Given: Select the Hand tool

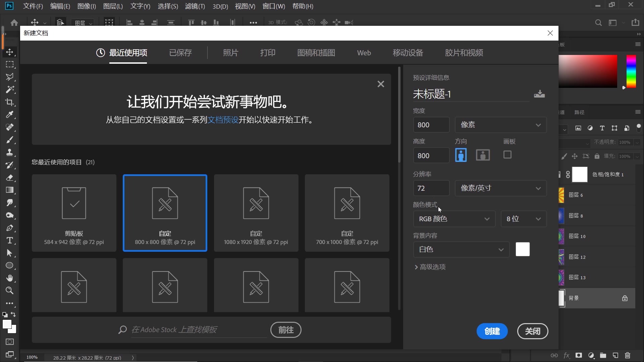Looking at the screenshot, I should point(9,278).
